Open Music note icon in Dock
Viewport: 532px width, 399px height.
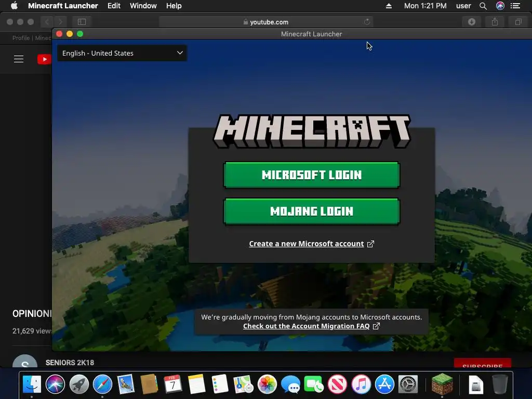[361, 384]
